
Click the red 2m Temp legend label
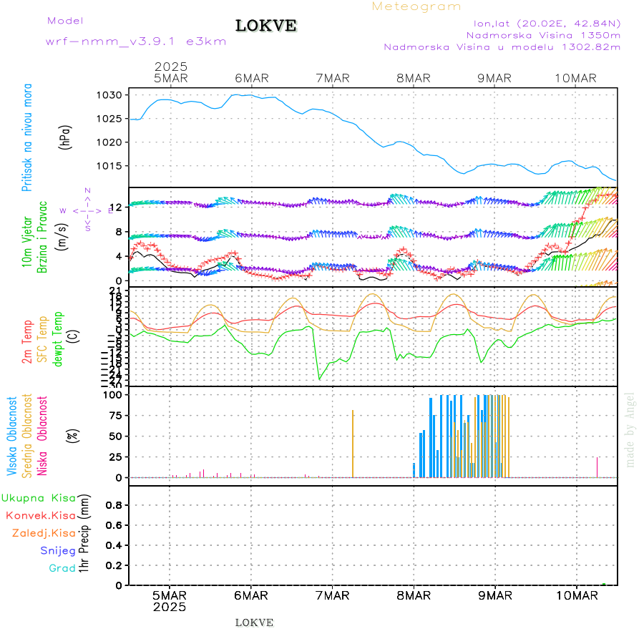pos(26,342)
